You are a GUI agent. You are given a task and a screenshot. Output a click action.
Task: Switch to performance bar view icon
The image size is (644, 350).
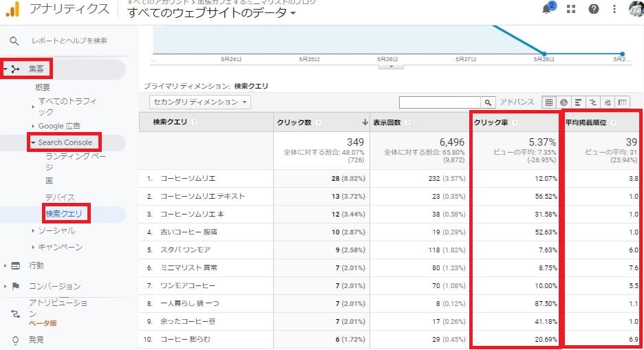tap(578, 102)
